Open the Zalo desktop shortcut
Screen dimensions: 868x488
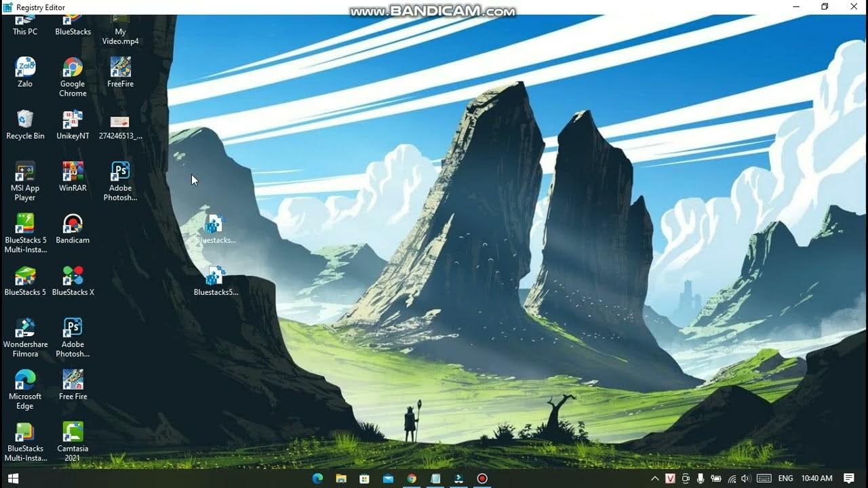click(x=25, y=73)
